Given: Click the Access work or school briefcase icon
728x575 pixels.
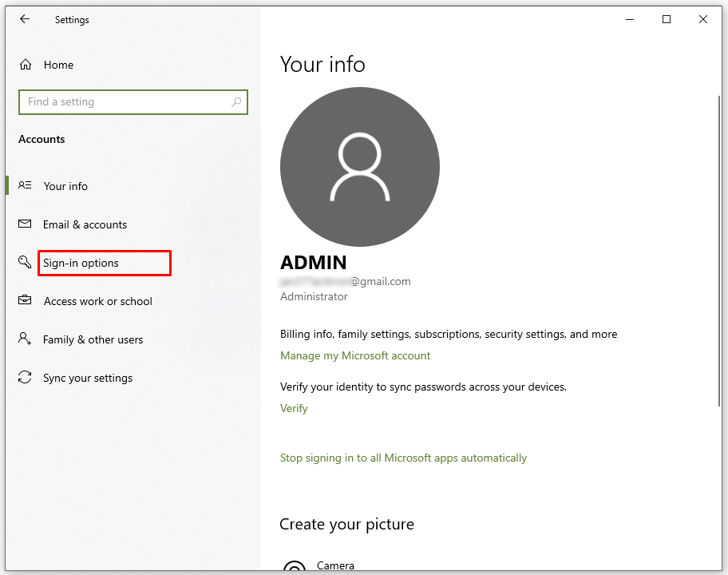Looking at the screenshot, I should point(25,300).
